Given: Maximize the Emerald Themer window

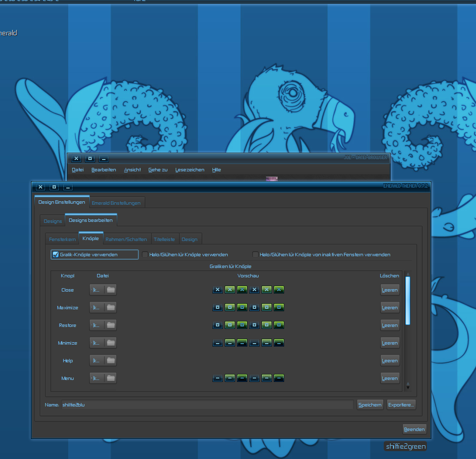Looking at the screenshot, I should point(54,187).
